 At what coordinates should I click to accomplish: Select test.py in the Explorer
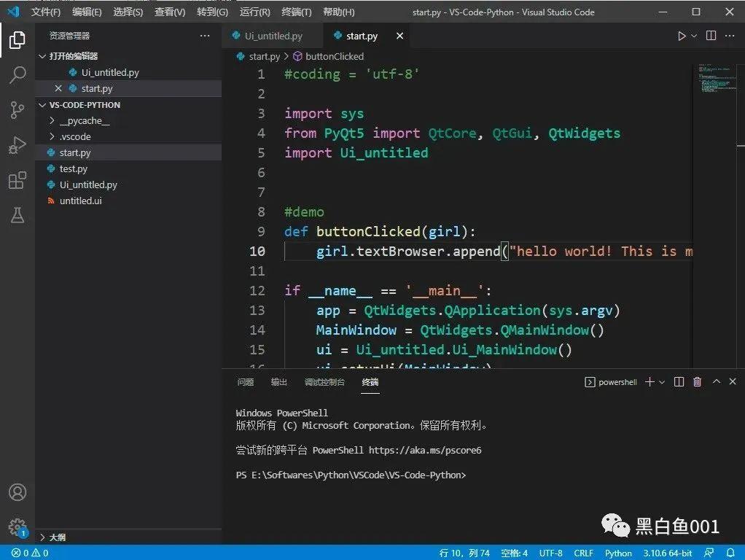[x=74, y=168]
